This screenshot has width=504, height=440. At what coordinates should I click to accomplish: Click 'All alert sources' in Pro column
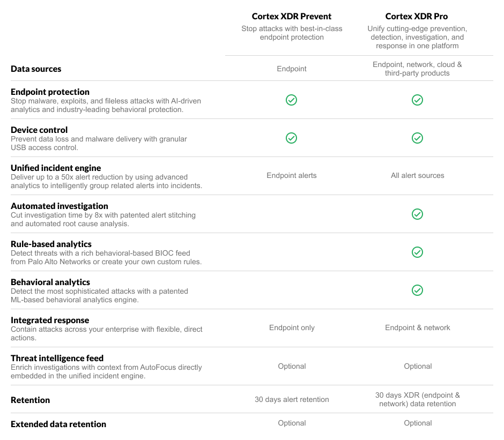click(x=417, y=175)
